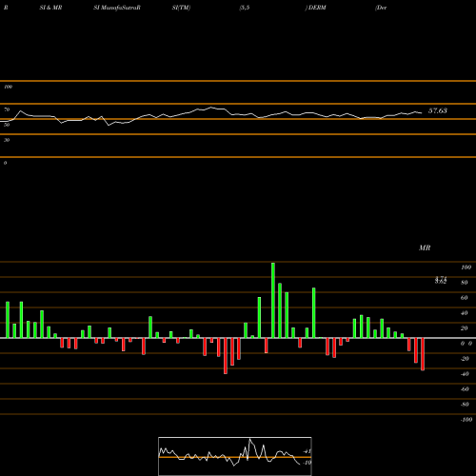Click the RSI value 57.63 label

pyautogui.click(x=438, y=110)
